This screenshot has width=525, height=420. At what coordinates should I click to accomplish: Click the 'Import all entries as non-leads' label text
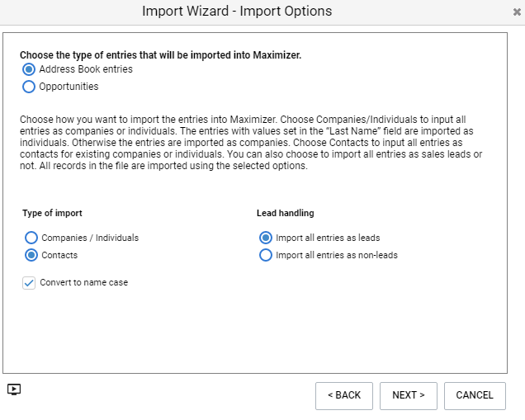coord(337,255)
